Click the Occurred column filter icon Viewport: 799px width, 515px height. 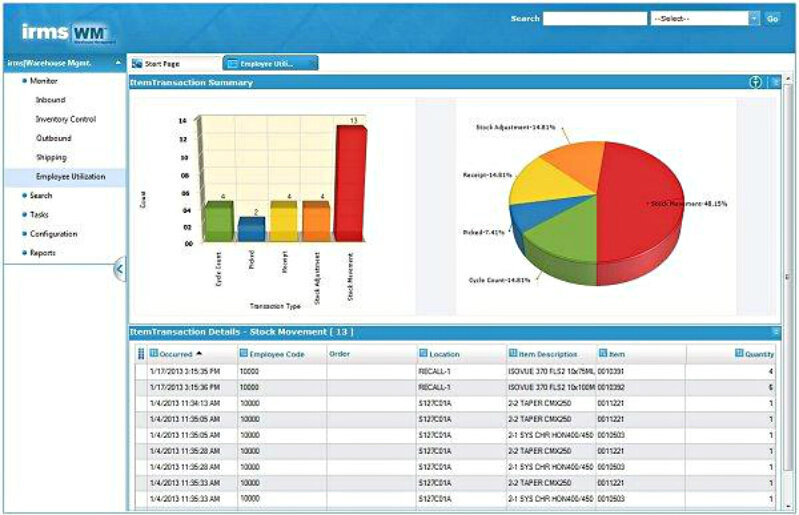click(154, 353)
